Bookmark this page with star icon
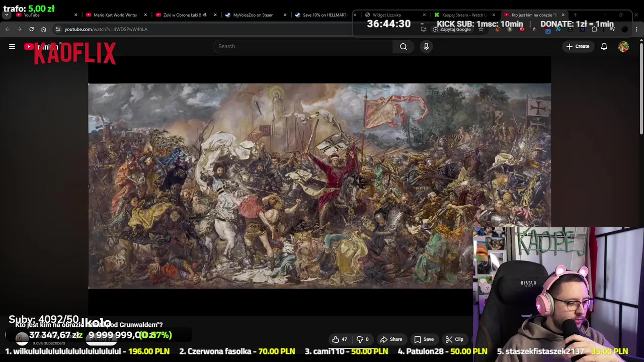 [x=481, y=29]
